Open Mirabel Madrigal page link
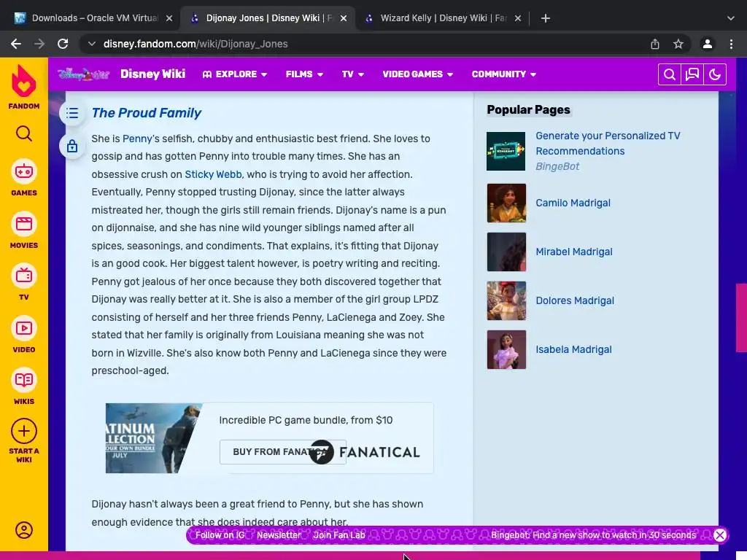 [573, 252]
